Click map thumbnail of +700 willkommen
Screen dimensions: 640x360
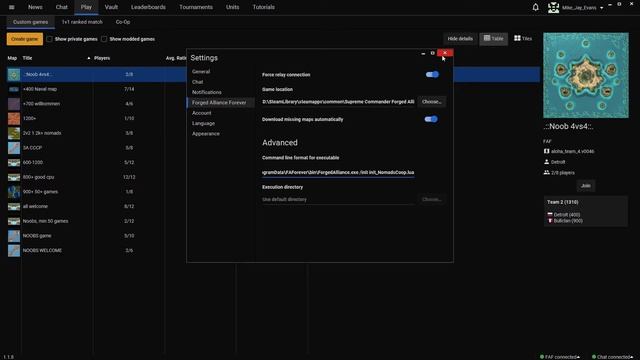tap(14, 104)
